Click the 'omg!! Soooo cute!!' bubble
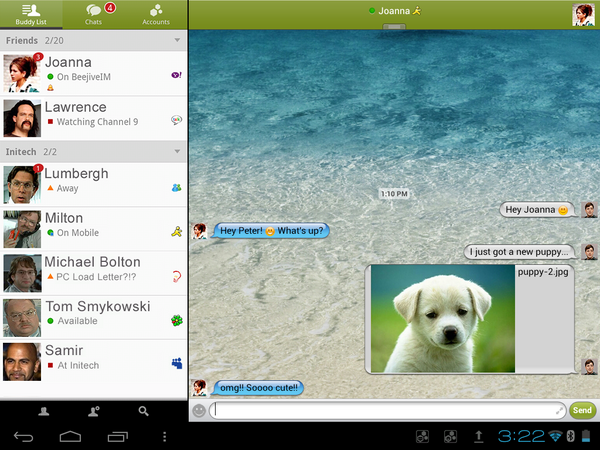Viewport: 600px width, 450px height. [259, 388]
